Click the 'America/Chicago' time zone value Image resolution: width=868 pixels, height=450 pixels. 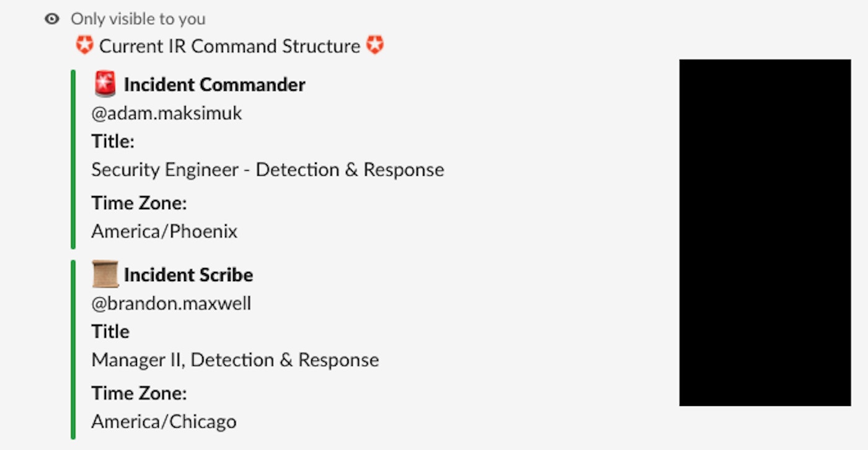[x=164, y=422]
